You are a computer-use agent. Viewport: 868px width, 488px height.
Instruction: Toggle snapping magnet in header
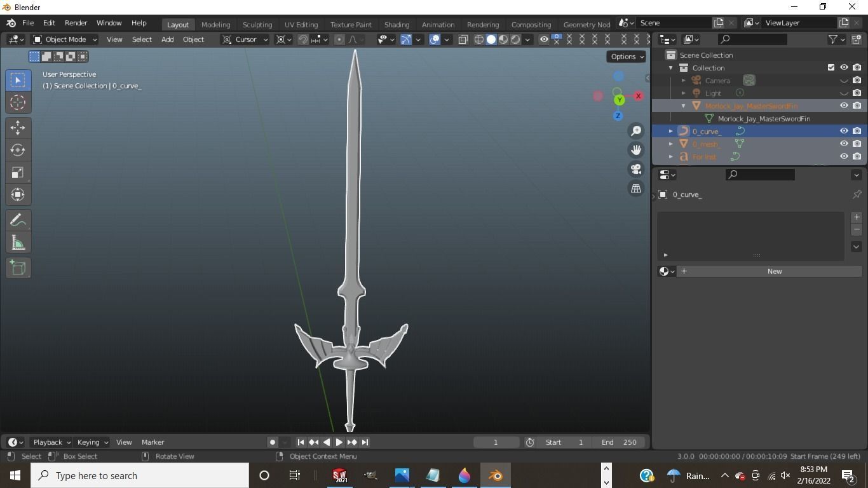(x=303, y=39)
